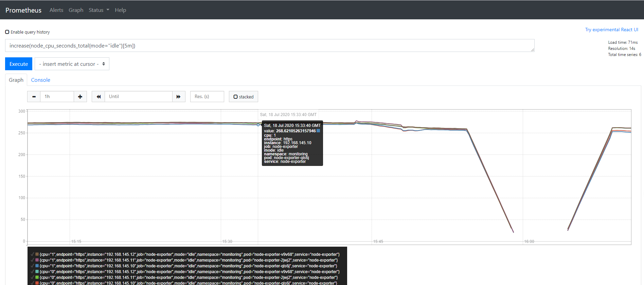Click the green swatch of cpu="0" 192.168.145.11

[x=37, y=277]
